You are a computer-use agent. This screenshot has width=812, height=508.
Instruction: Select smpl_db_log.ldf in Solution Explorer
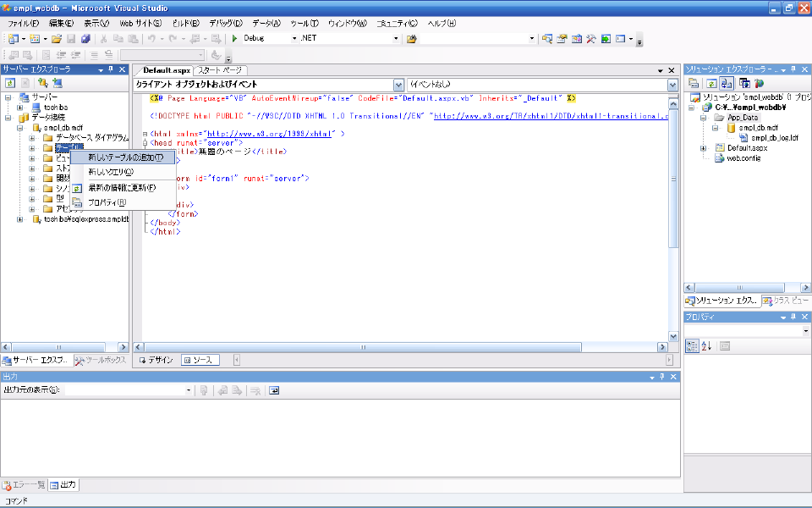pos(775,138)
